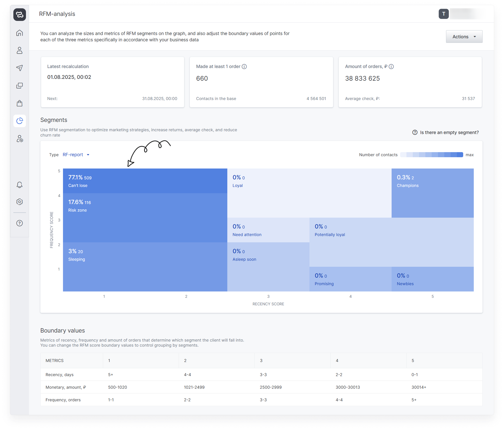Click the copy pages sidebar icon

coord(19,86)
